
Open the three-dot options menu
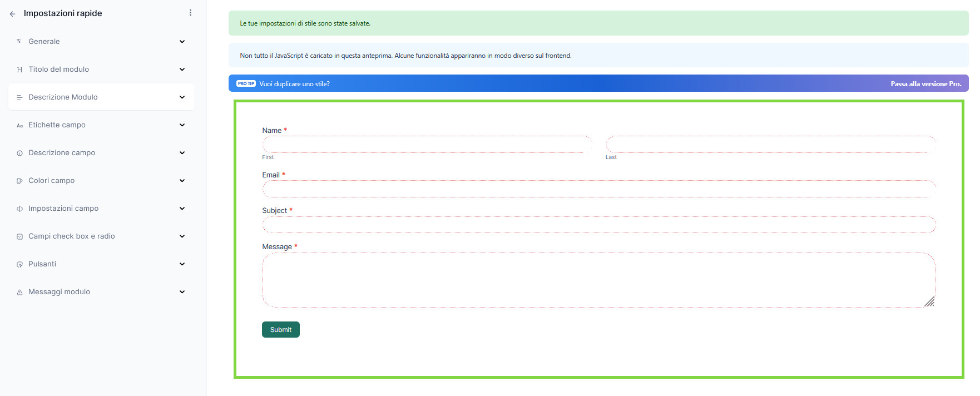click(x=190, y=13)
